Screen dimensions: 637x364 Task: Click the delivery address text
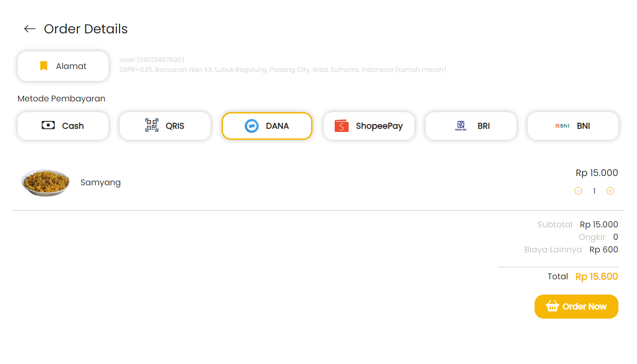(x=283, y=69)
